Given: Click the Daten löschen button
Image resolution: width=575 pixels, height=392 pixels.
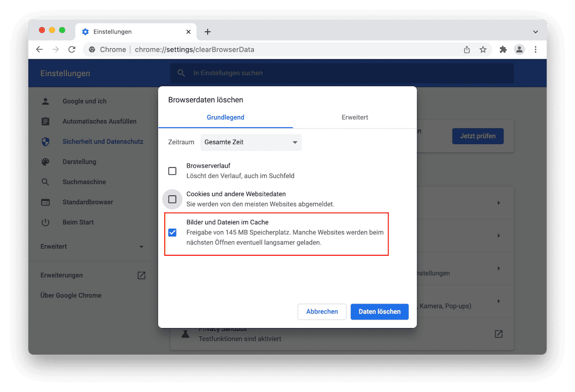Looking at the screenshot, I should [x=379, y=312].
